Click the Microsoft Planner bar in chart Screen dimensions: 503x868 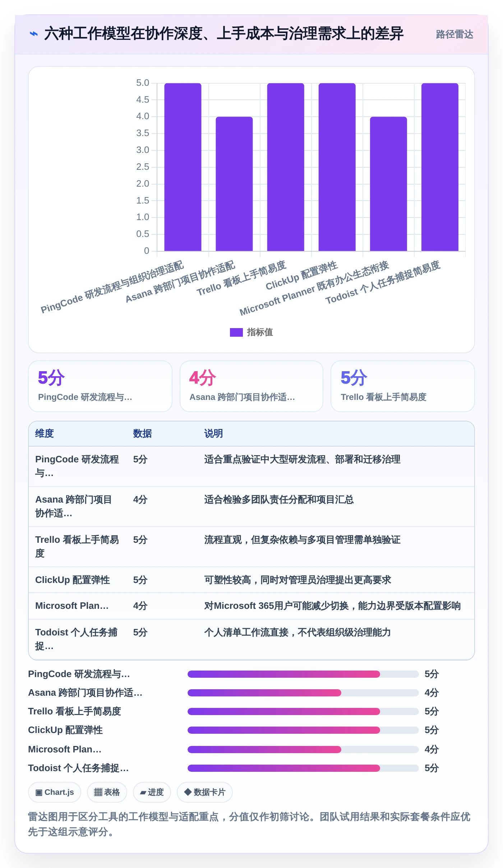388,184
